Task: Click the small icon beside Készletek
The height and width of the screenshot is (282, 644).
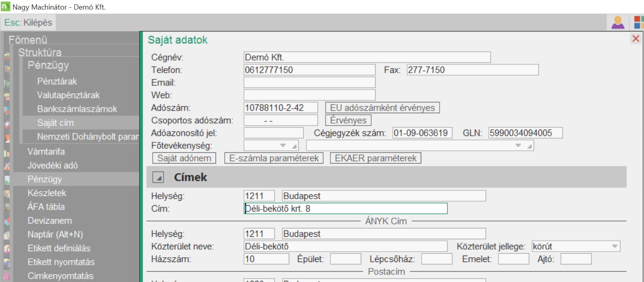Action: (x=7, y=194)
